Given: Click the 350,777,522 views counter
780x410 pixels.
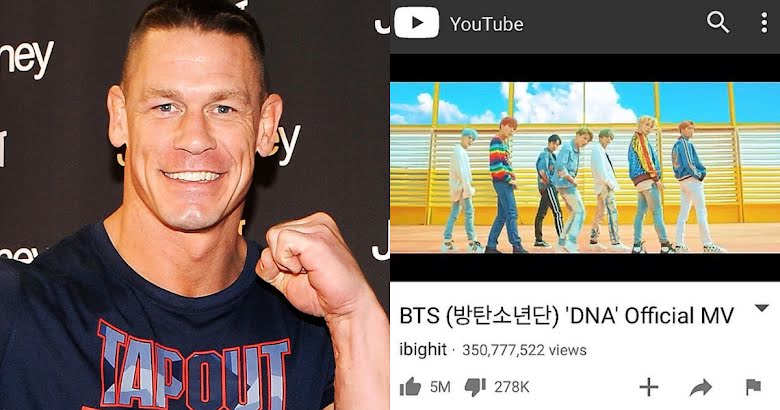Looking at the screenshot, I should point(524,350).
